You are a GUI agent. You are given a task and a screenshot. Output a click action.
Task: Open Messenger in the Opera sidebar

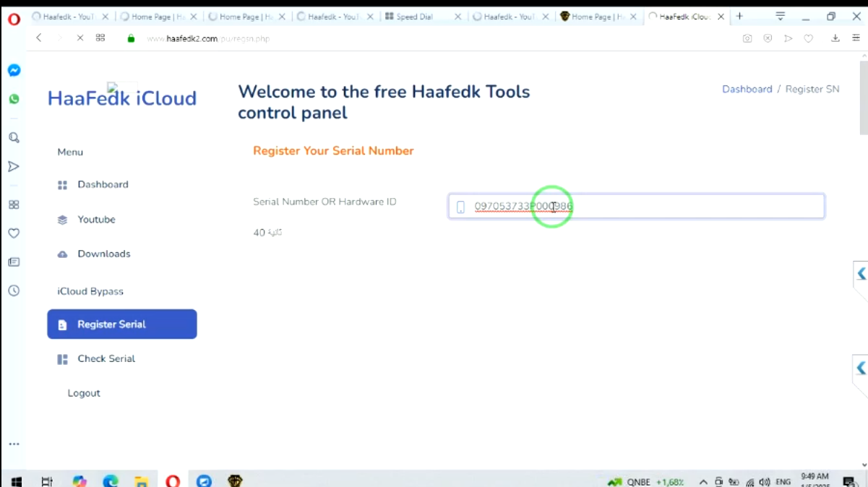(14, 70)
